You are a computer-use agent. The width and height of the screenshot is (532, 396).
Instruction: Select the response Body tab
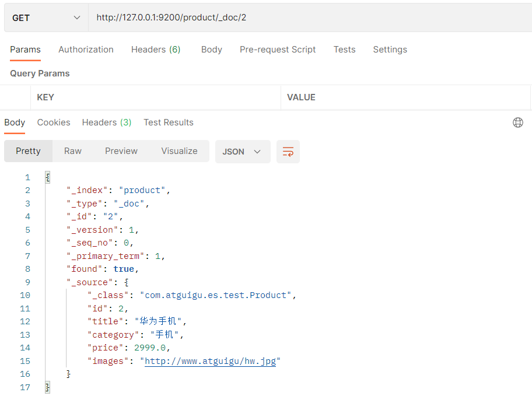click(x=15, y=122)
